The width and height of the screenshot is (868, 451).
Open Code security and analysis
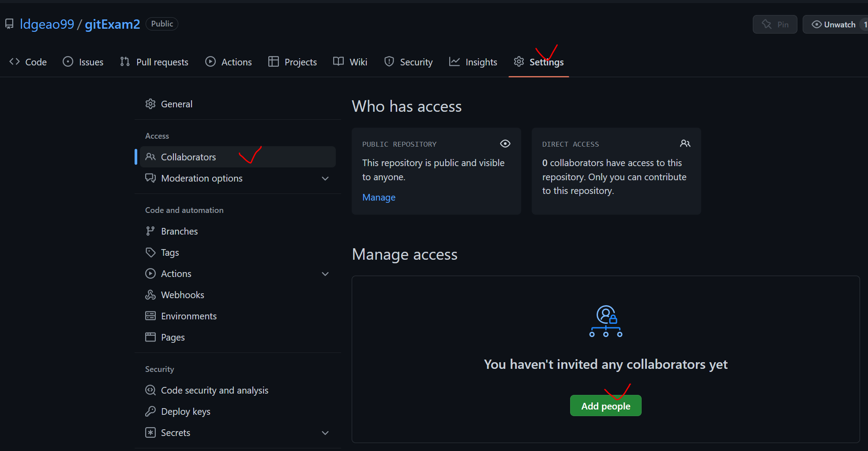click(x=238, y=390)
